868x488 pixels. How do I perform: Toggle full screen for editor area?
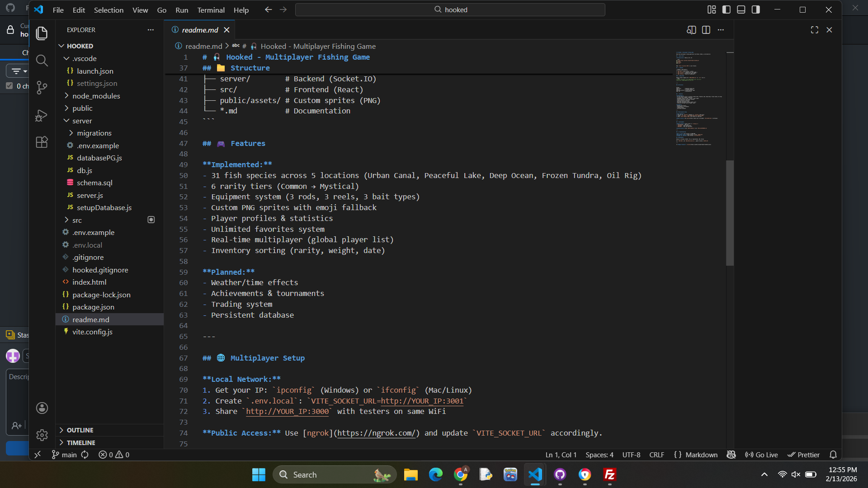pos(815,30)
